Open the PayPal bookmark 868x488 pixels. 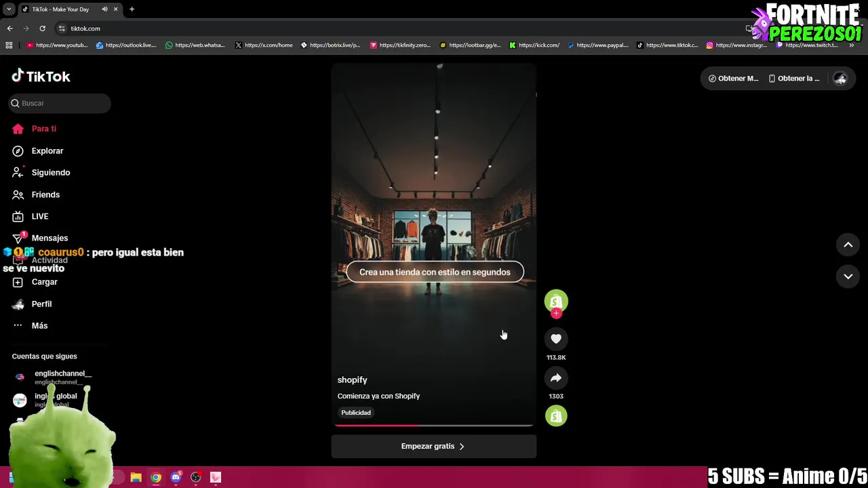(x=598, y=45)
